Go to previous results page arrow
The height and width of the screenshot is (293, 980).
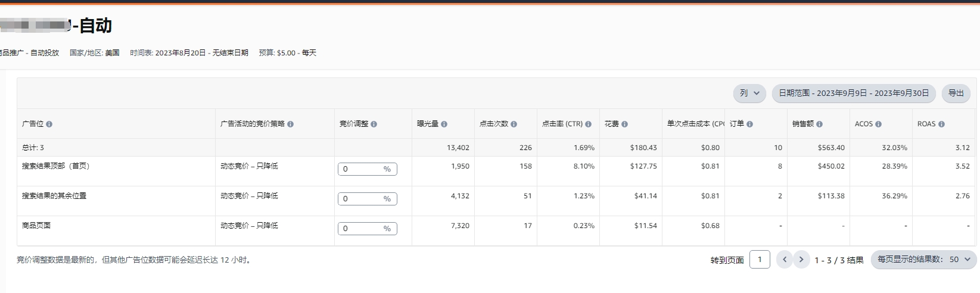point(785,260)
